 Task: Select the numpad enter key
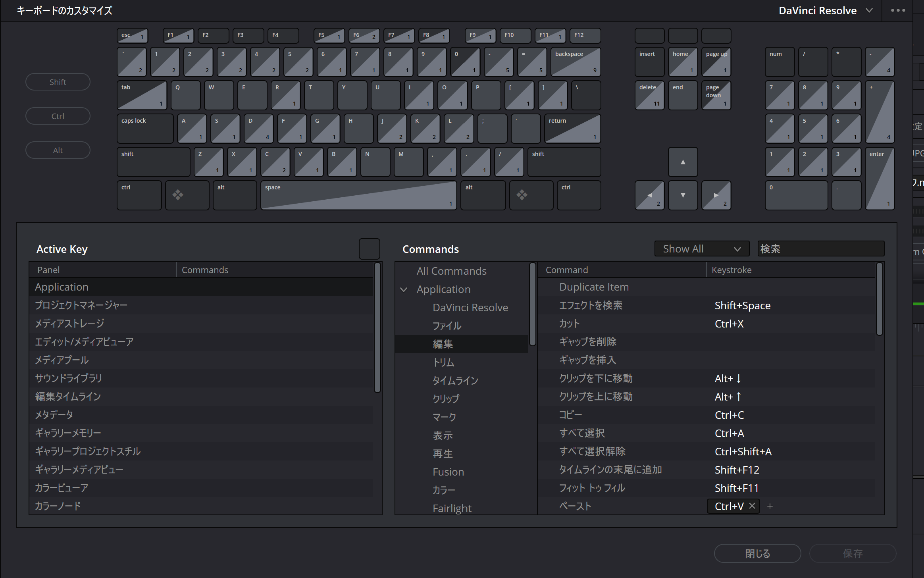click(880, 178)
